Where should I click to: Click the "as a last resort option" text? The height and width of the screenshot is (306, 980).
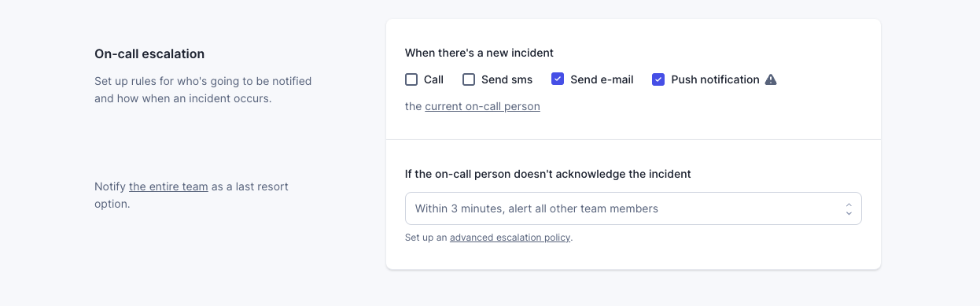191,195
